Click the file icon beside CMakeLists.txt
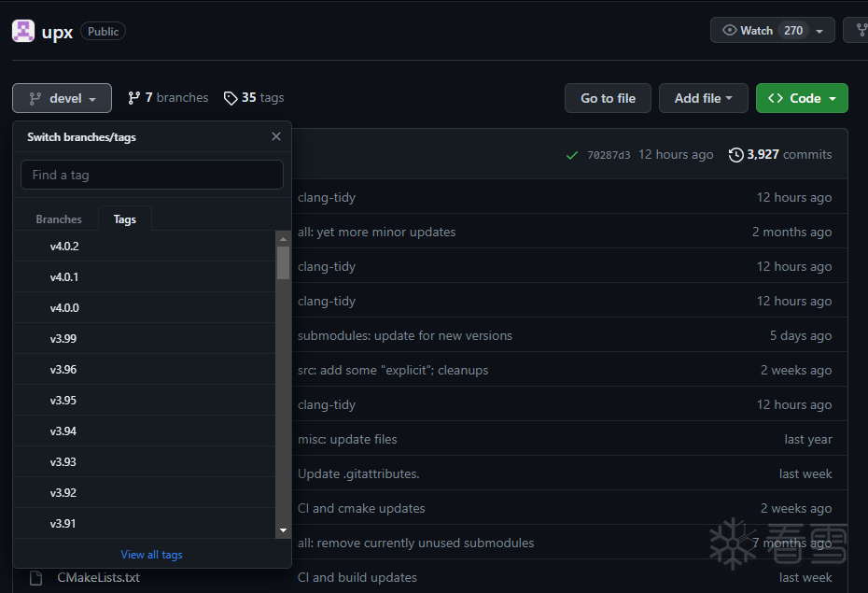 tap(36, 577)
